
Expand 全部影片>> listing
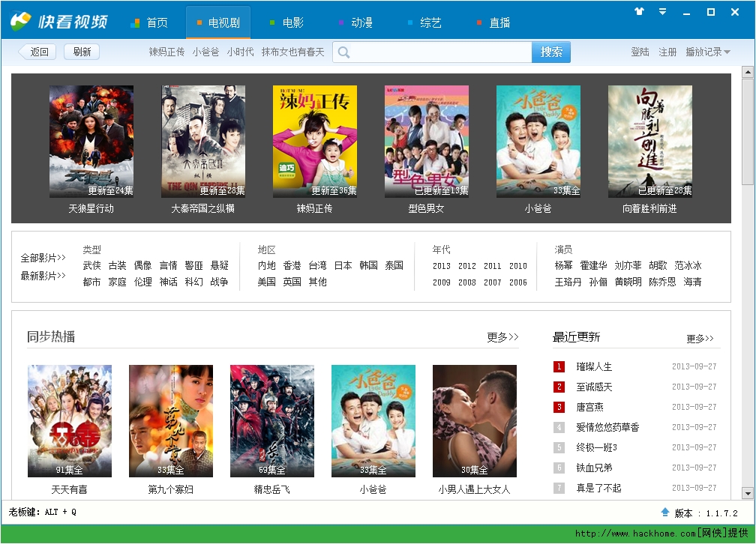click(43, 258)
